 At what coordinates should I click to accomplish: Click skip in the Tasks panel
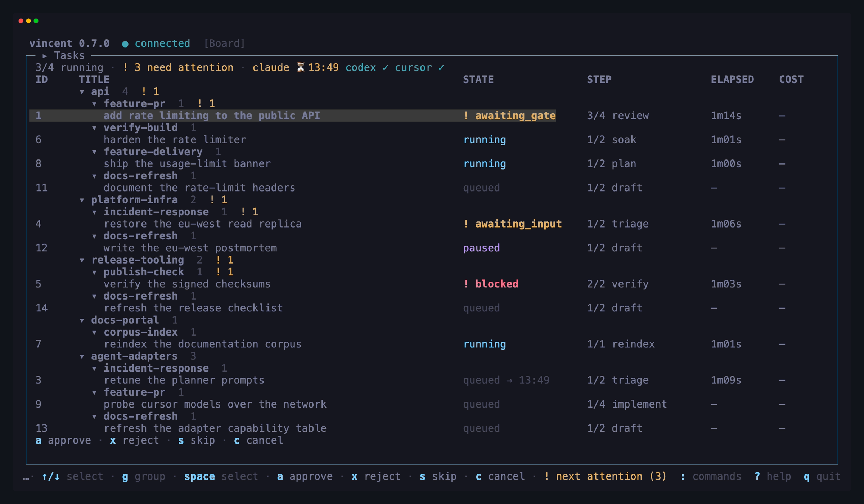197,441
